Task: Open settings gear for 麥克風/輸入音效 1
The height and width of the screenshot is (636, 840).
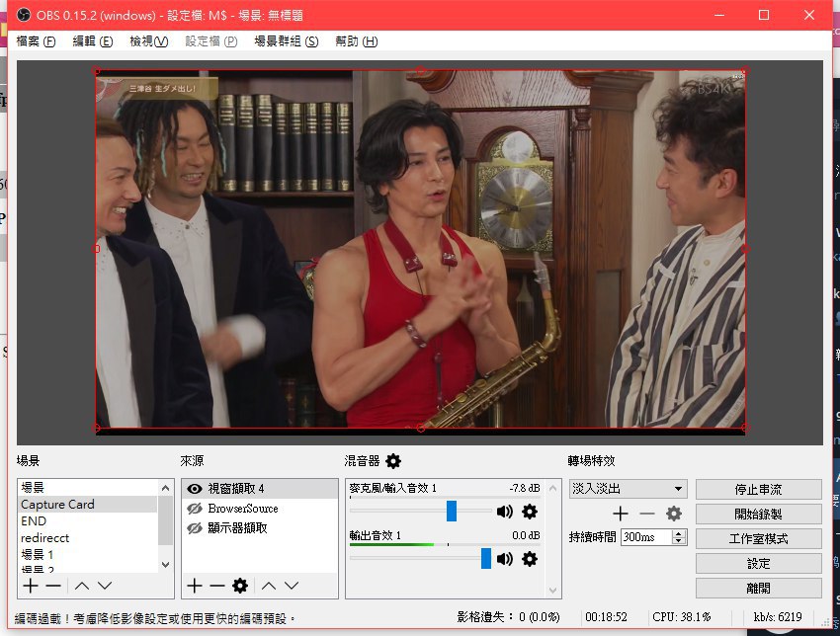Action: coord(530,511)
